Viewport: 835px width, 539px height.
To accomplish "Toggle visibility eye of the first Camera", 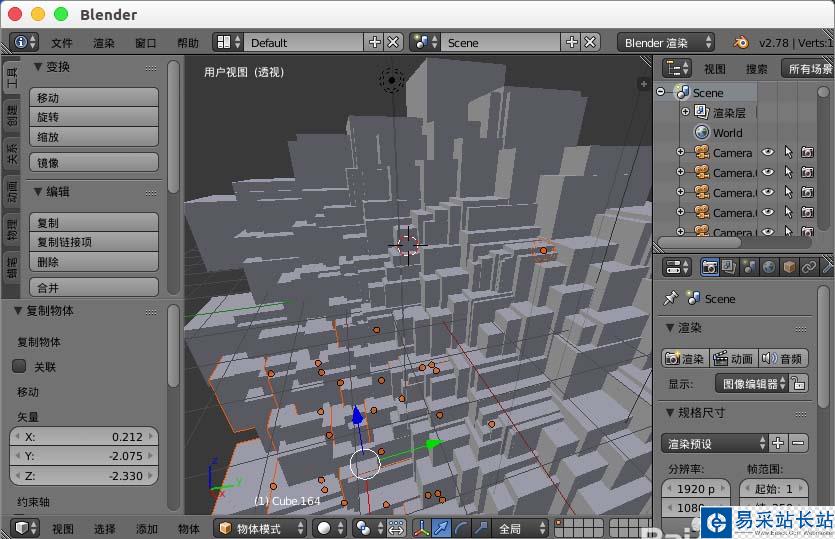I will tap(767, 152).
